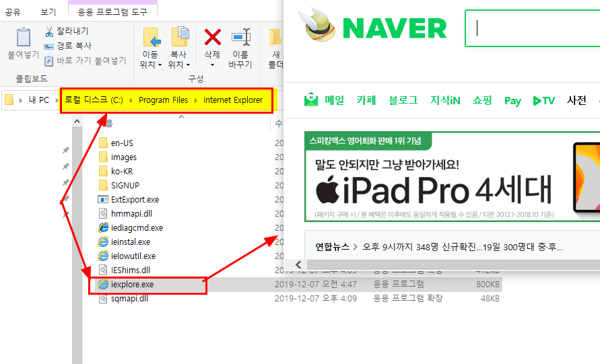
Task: Click column sort chevron above file list
Action: [182, 117]
